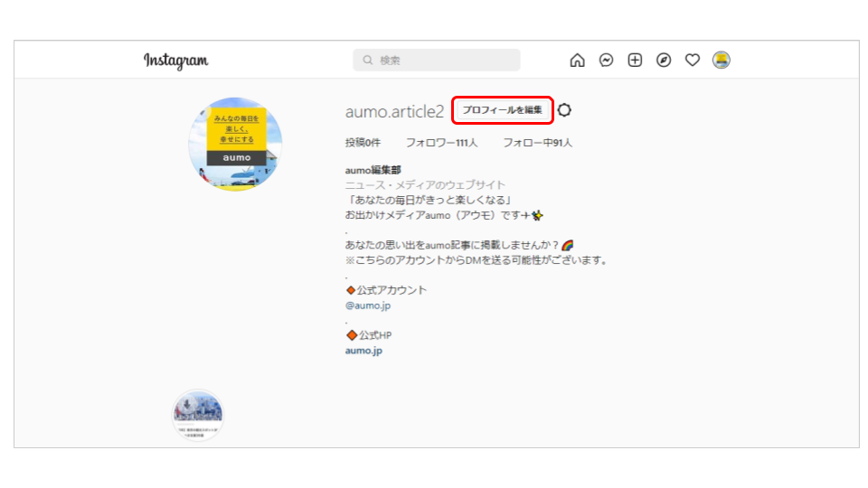Open the Instagram home feed icon

(x=577, y=60)
